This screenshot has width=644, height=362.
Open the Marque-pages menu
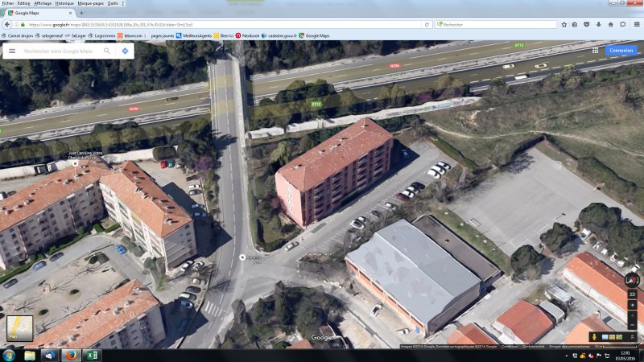point(90,3)
